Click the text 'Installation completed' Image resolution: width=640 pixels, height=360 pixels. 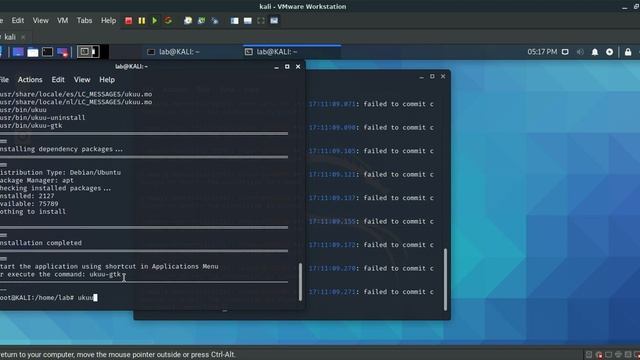point(41,243)
